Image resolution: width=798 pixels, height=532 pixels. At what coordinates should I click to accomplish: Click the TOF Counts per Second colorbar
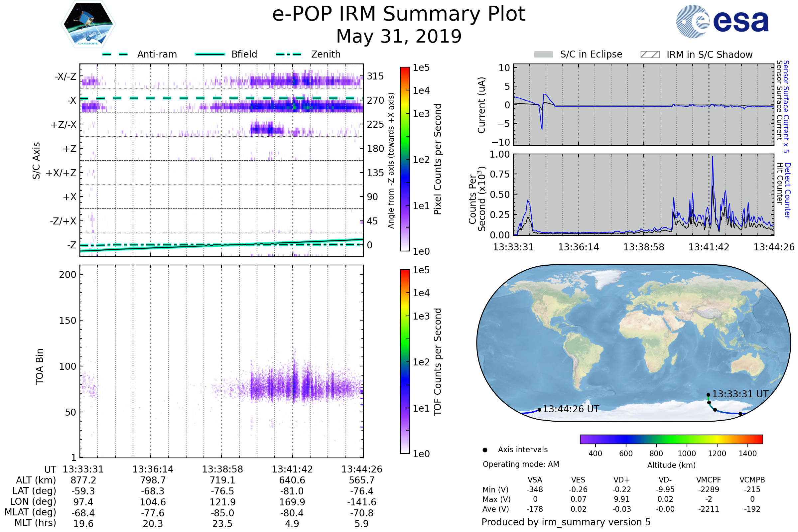tap(405, 361)
